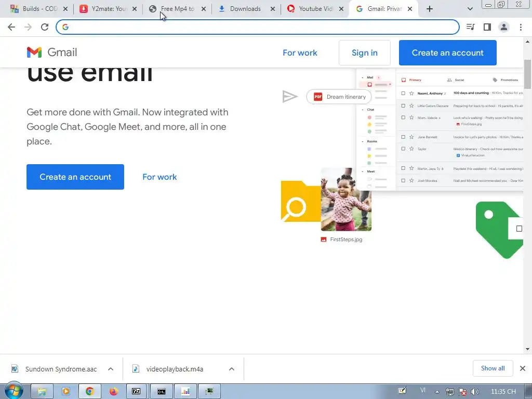This screenshot has height=399, width=532.
Task: Select the Promotions inbox tab in preview
Action: (x=506, y=80)
